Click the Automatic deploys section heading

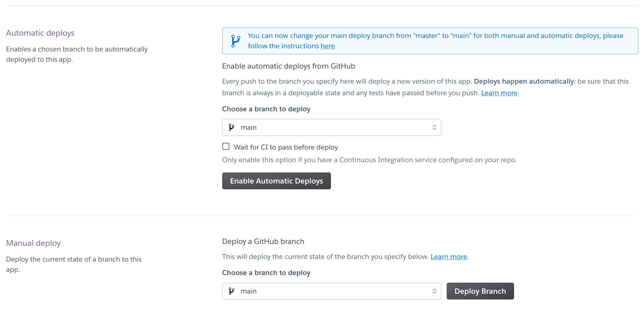[40, 33]
